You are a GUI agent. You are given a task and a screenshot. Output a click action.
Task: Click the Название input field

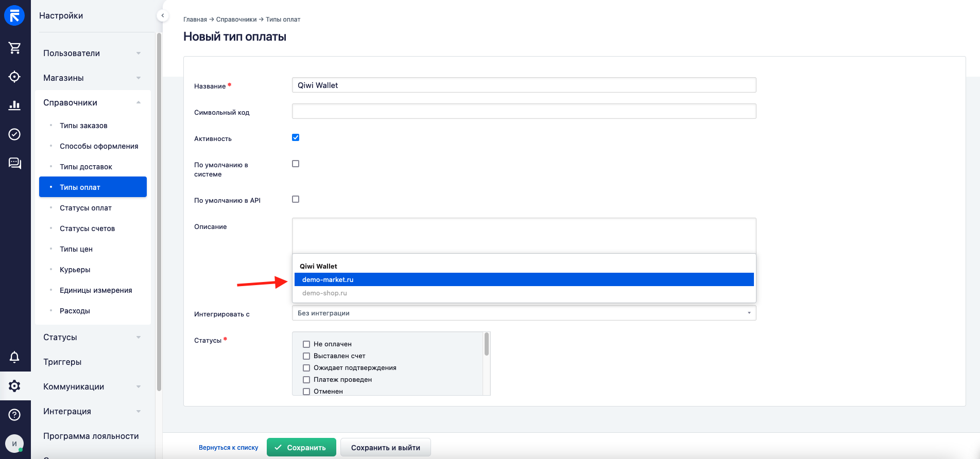coord(524,85)
